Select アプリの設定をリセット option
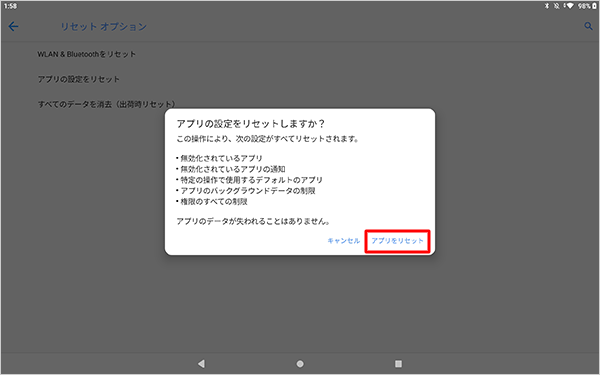The image size is (600, 375). [78, 79]
